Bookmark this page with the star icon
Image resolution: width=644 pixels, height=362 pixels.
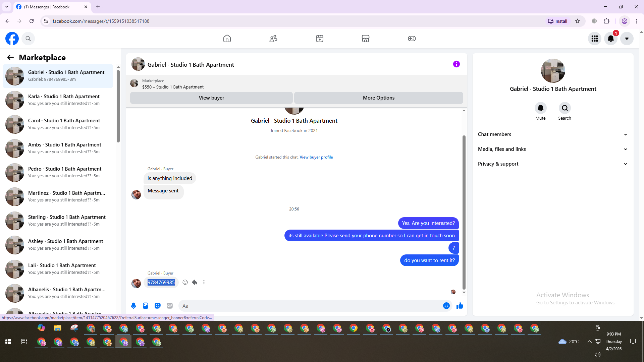coord(578,21)
